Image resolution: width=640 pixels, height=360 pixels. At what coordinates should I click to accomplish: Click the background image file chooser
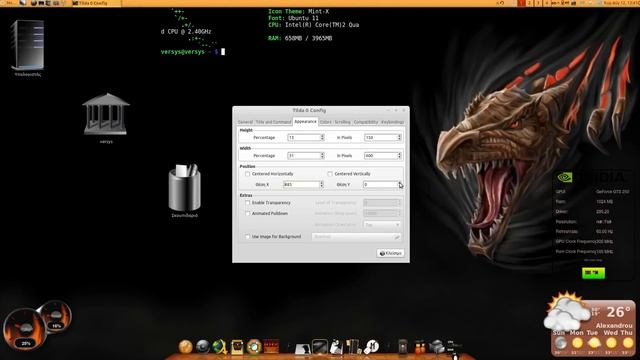click(x=356, y=237)
